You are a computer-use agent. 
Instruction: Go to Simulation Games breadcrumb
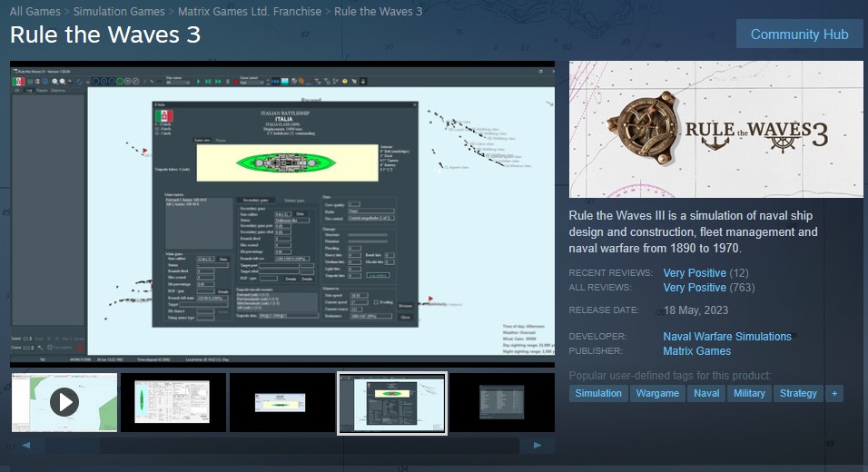click(119, 11)
